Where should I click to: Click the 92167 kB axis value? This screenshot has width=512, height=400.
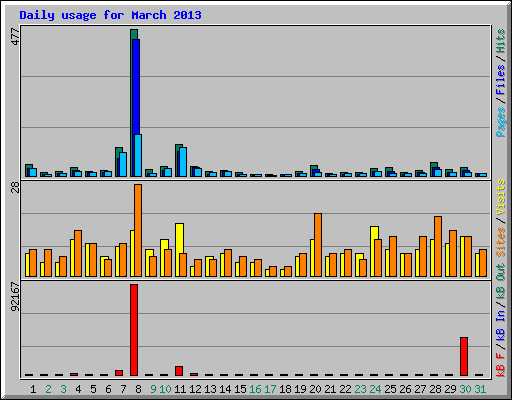coord(15,297)
